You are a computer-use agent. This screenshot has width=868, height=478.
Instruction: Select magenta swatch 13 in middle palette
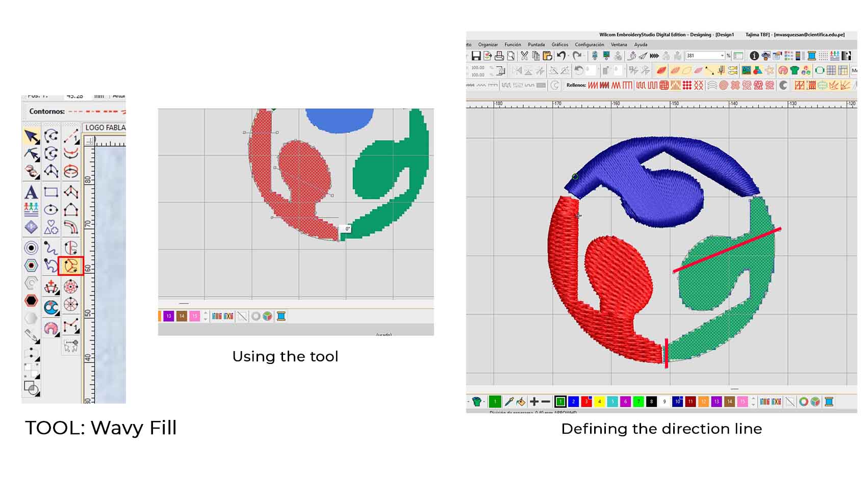tap(168, 316)
